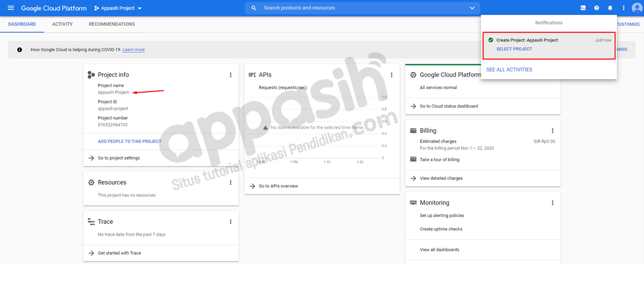Click Google Cloud Platform header logo text
Screen dimensions: 644x283
pyautogui.click(x=53, y=8)
